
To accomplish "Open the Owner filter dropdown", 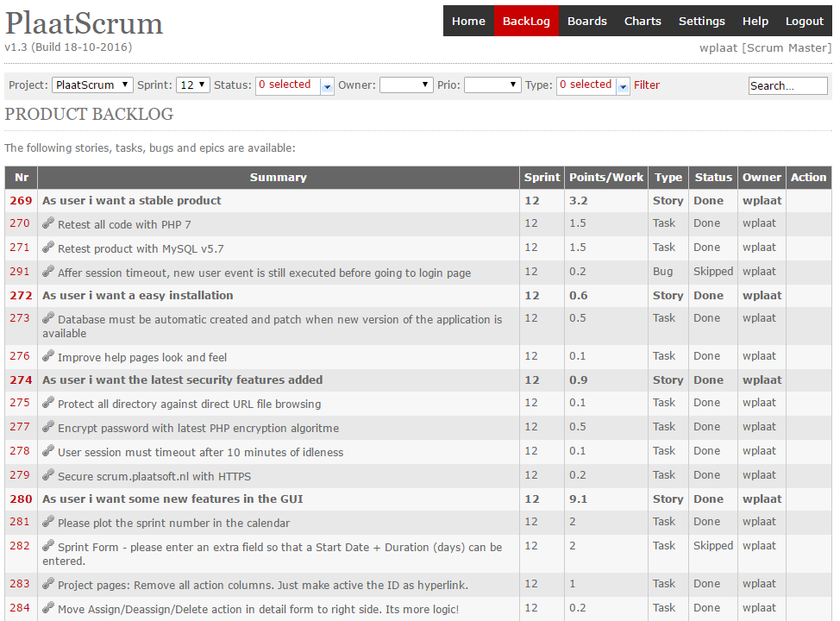I will [406, 85].
